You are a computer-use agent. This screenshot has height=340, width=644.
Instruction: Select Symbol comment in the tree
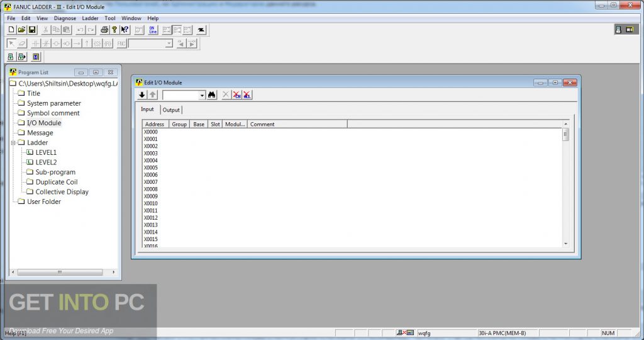(x=53, y=113)
